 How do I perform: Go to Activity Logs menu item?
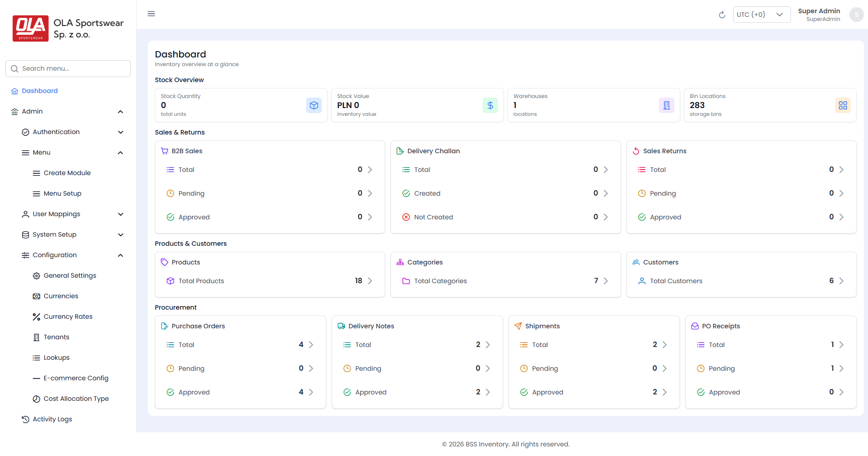pyautogui.click(x=52, y=419)
